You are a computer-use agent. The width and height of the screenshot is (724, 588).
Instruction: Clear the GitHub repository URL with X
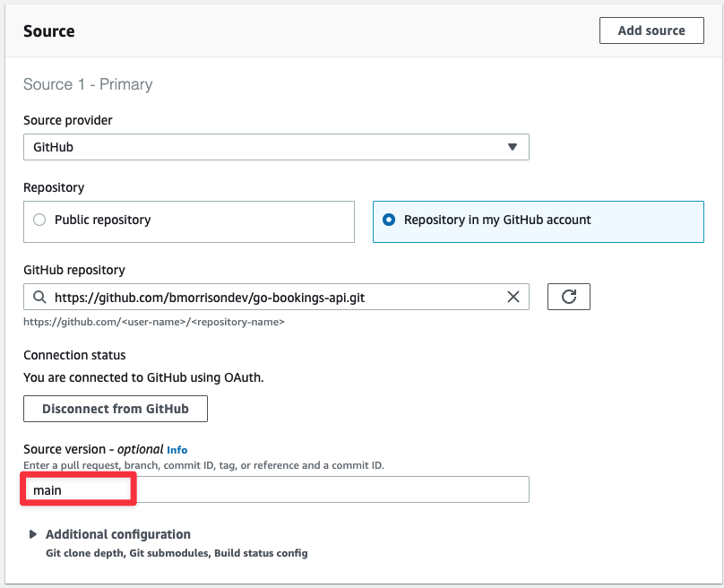[x=513, y=297]
